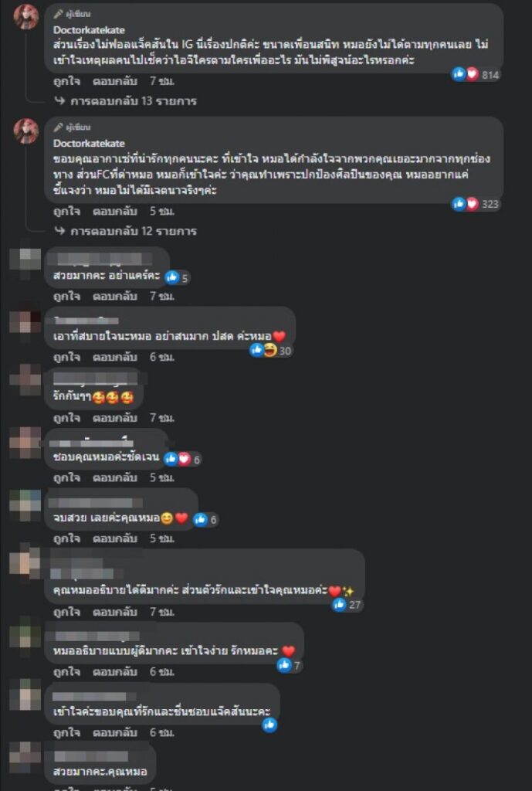The width and height of the screenshot is (532, 791).
Task: Expand การตอบกลับ 13 รายการ replies
Action: click(x=126, y=101)
